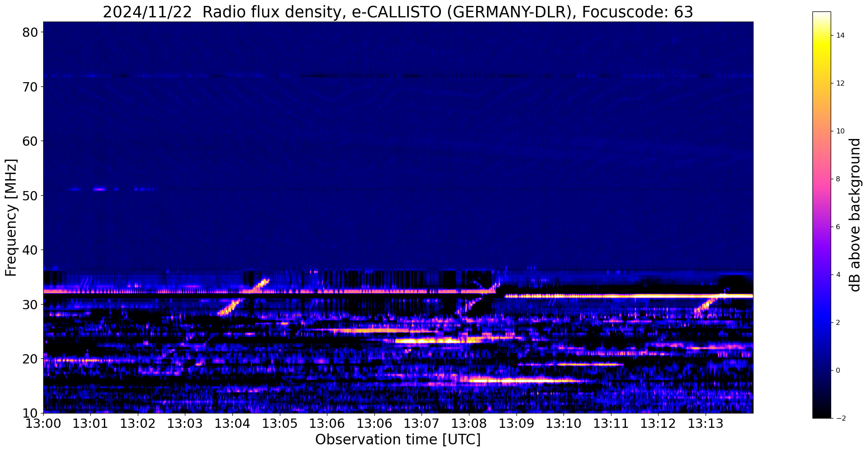Select the "Observation time [UTC]" x-axis label
The height and width of the screenshot is (452, 868).
(398, 440)
